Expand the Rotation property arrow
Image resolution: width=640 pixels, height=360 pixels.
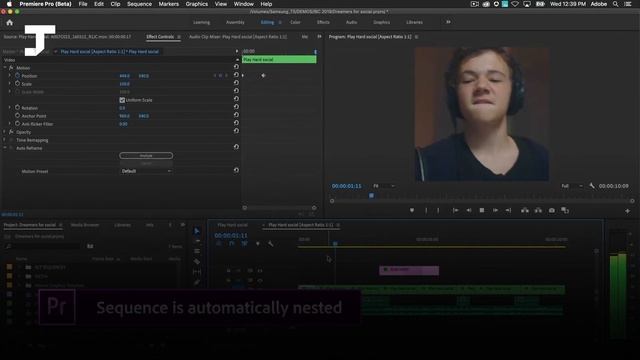[x=10, y=107]
